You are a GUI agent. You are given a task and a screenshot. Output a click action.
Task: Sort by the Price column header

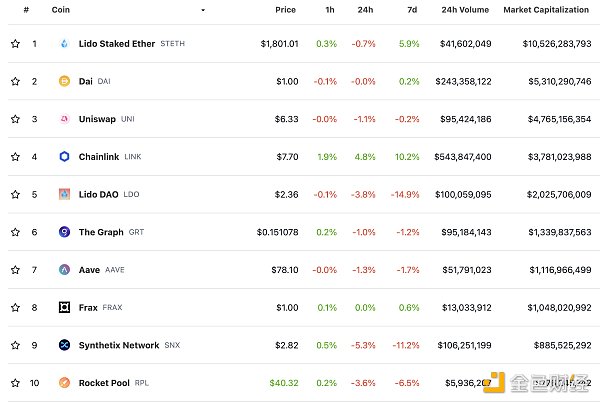point(285,10)
